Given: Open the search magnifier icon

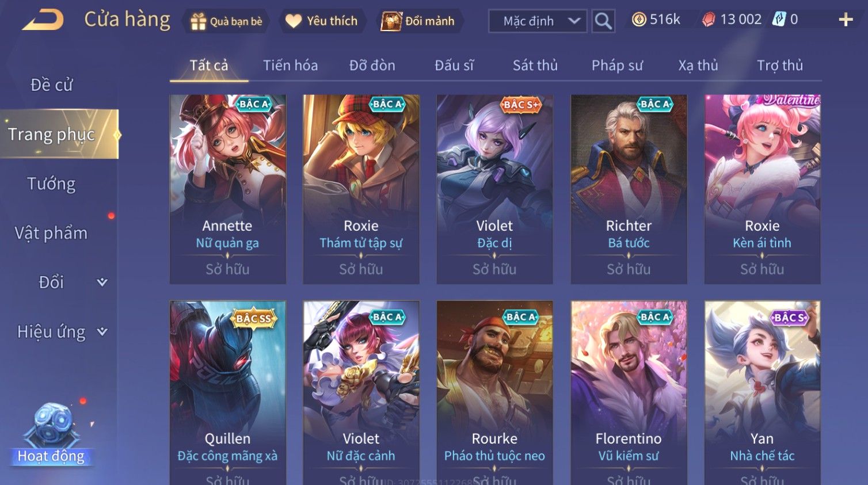Looking at the screenshot, I should (x=603, y=21).
